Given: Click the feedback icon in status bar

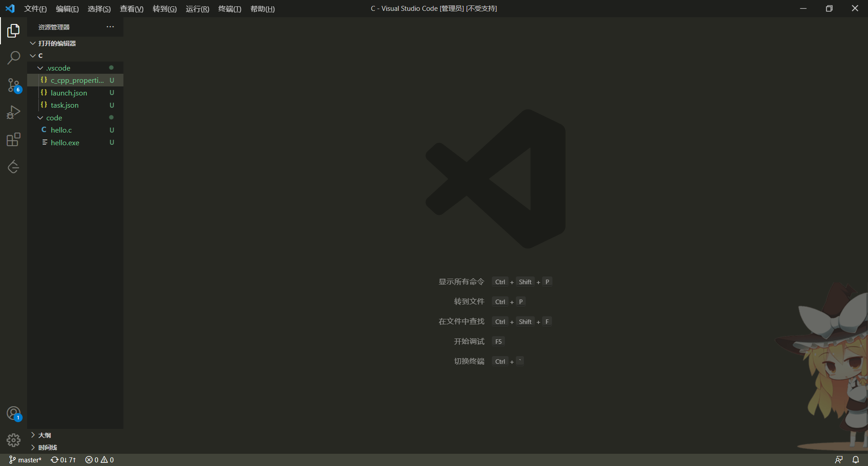Looking at the screenshot, I should coord(839,460).
